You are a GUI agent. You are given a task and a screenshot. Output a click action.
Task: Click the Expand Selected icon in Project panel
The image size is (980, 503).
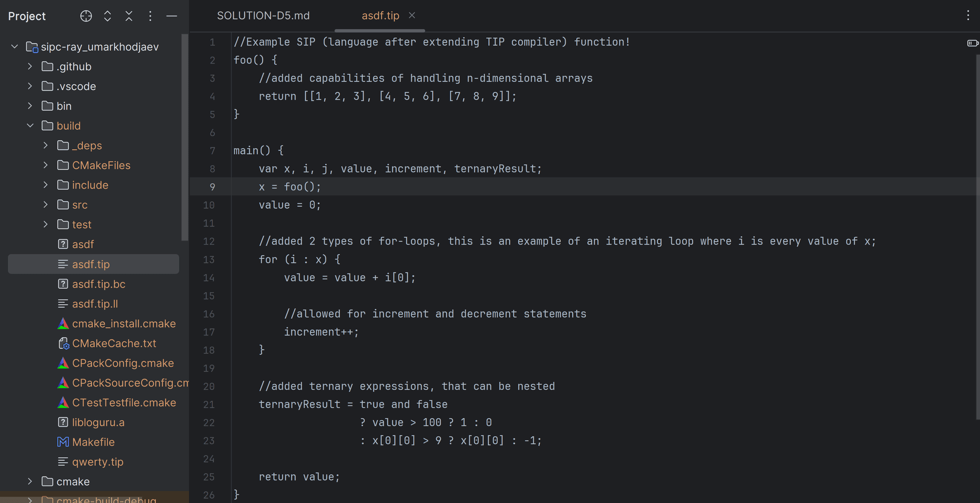(108, 16)
